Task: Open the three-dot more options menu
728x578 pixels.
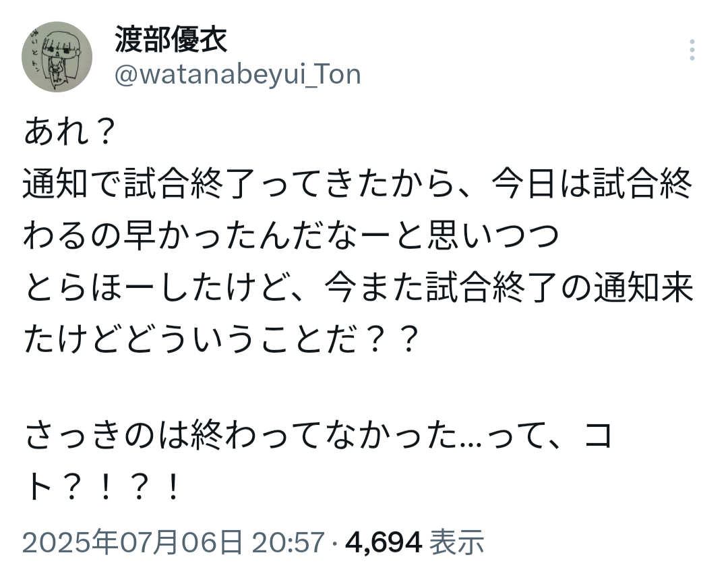Action: pyautogui.click(x=692, y=50)
